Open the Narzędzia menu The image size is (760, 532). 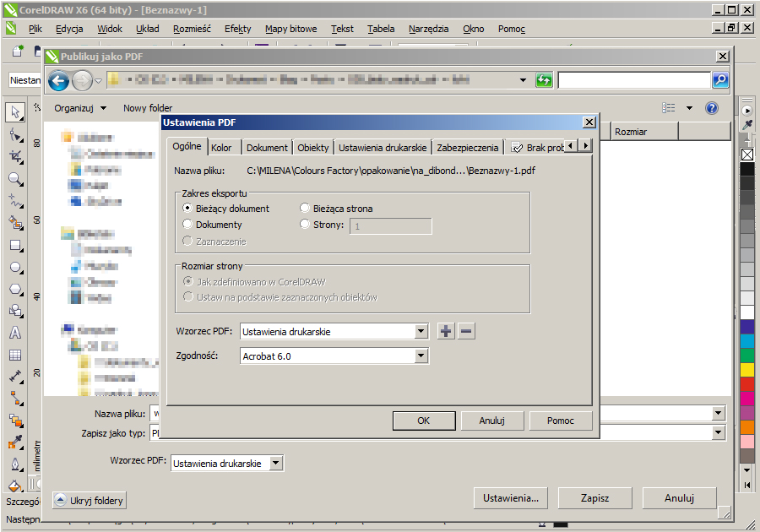pos(428,29)
